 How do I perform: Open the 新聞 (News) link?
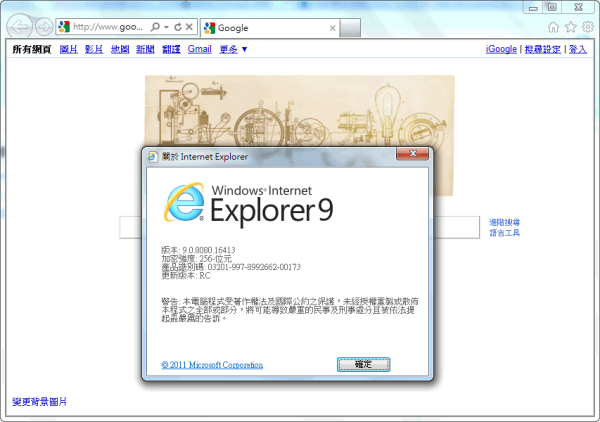pyautogui.click(x=145, y=49)
